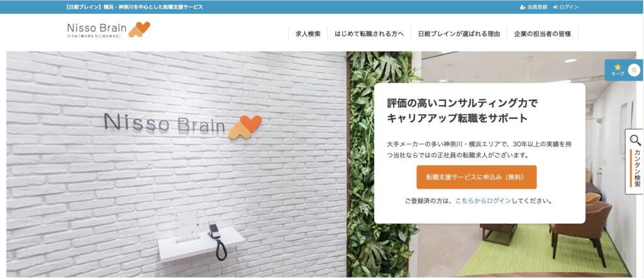Click the 会員登録 person icon
Screen dimensions: 644x279
pos(523,7)
